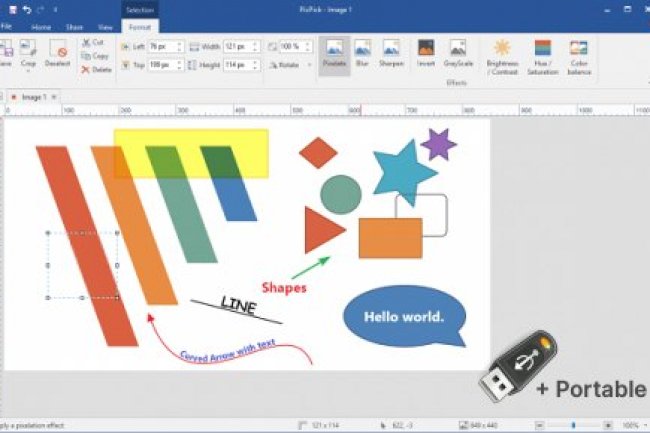Click the Sharpen effect icon
The height and width of the screenshot is (433, 650).
click(x=390, y=53)
